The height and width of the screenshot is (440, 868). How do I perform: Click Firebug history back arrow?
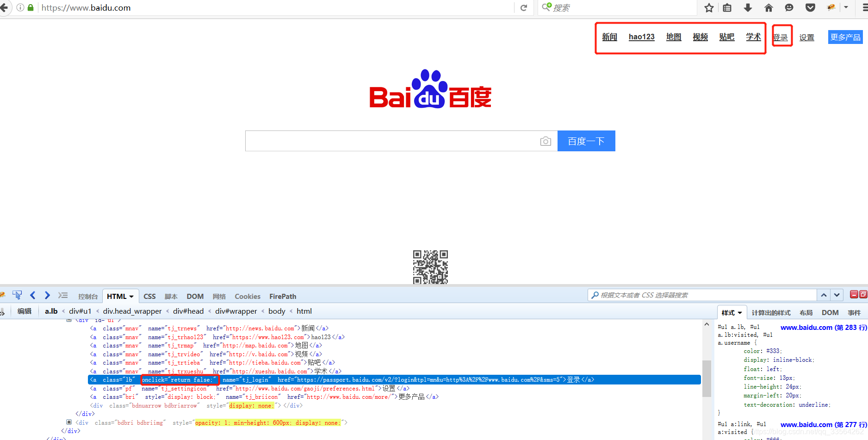pyautogui.click(x=32, y=295)
